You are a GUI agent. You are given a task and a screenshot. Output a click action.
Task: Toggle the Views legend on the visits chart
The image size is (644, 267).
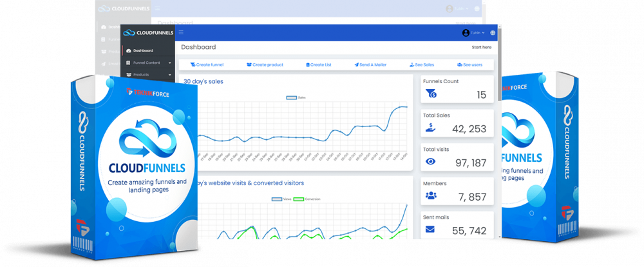[x=282, y=199]
